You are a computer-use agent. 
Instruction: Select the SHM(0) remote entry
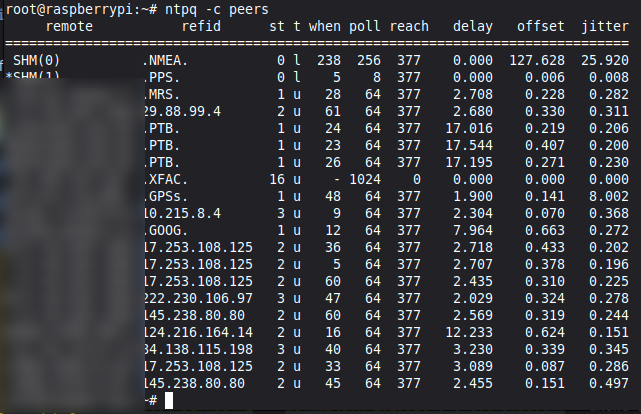click(35, 59)
